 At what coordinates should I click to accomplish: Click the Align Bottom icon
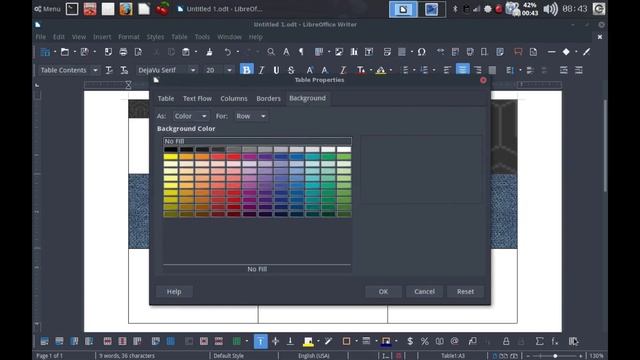(290, 341)
